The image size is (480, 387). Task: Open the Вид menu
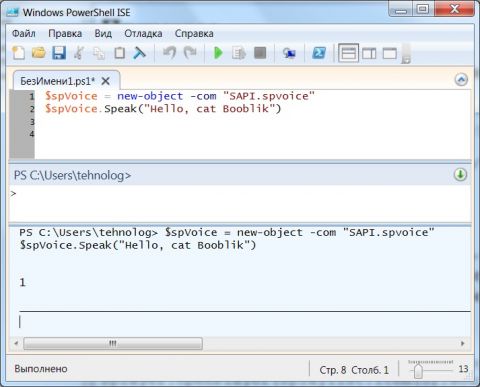[103, 33]
